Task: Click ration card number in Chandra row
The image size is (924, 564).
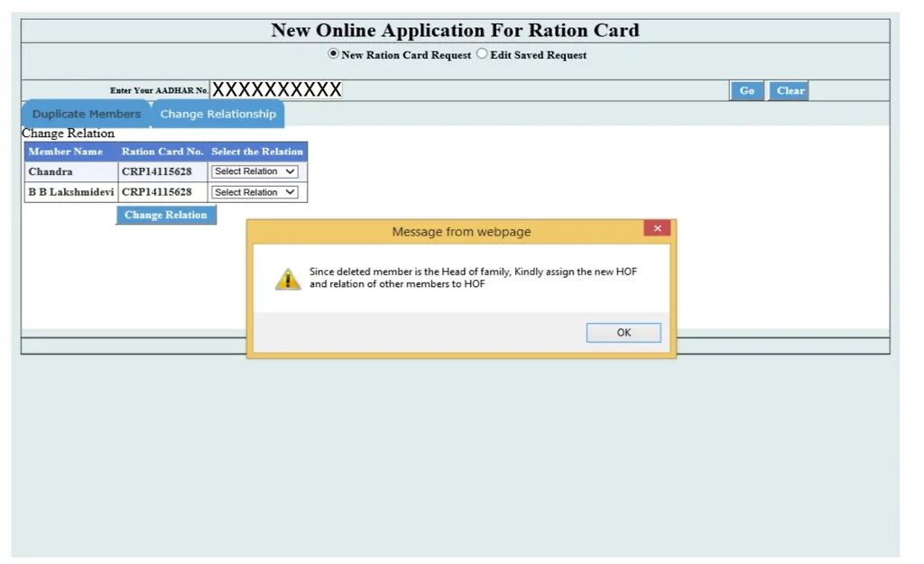Action: pos(157,171)
